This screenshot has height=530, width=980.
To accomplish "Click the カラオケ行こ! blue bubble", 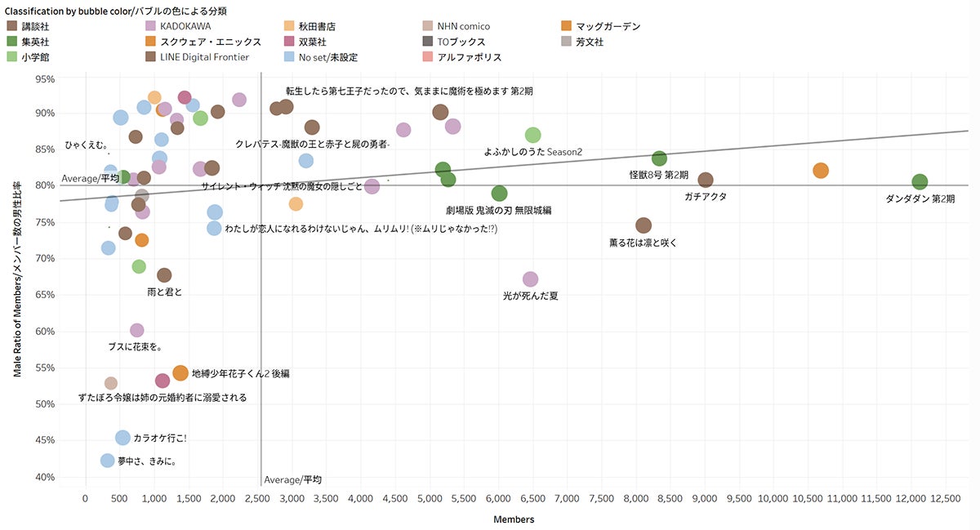I will point(122,438).
